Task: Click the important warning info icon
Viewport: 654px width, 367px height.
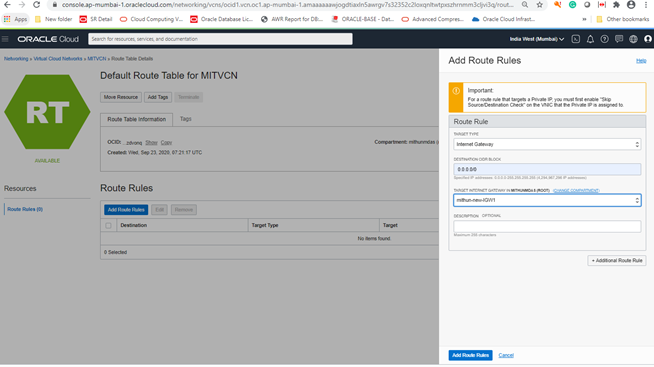Action: (x=456, y=91)
